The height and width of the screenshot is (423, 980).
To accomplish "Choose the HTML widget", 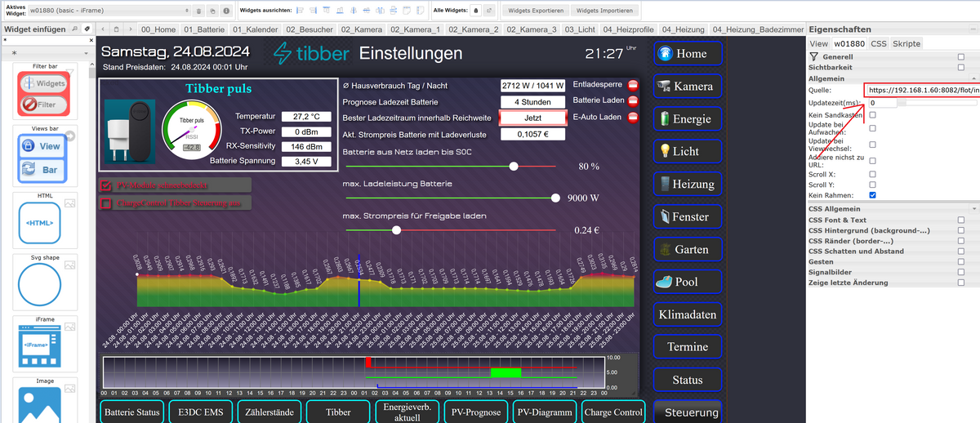I will click(45, 222).
